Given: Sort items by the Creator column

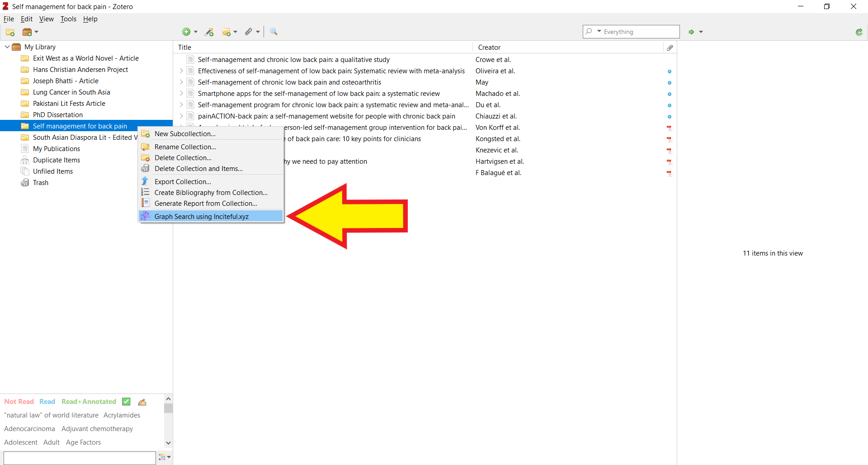Looking at the screenshot, I should pos(568,47).
